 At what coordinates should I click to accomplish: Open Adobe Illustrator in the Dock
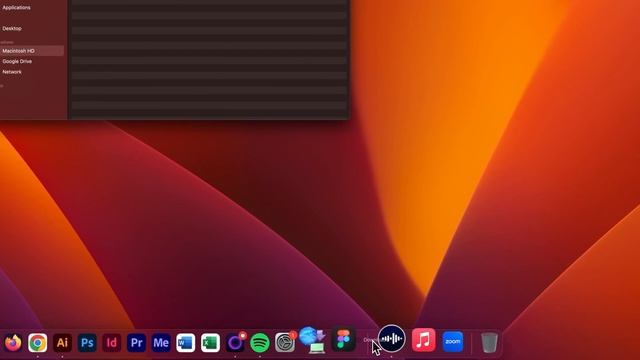[62, 342]
